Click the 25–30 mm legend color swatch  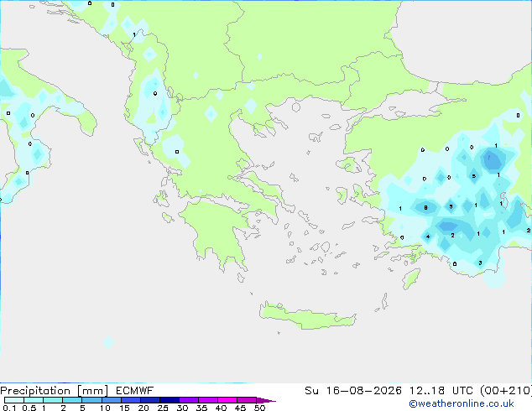tap(169, 400)
